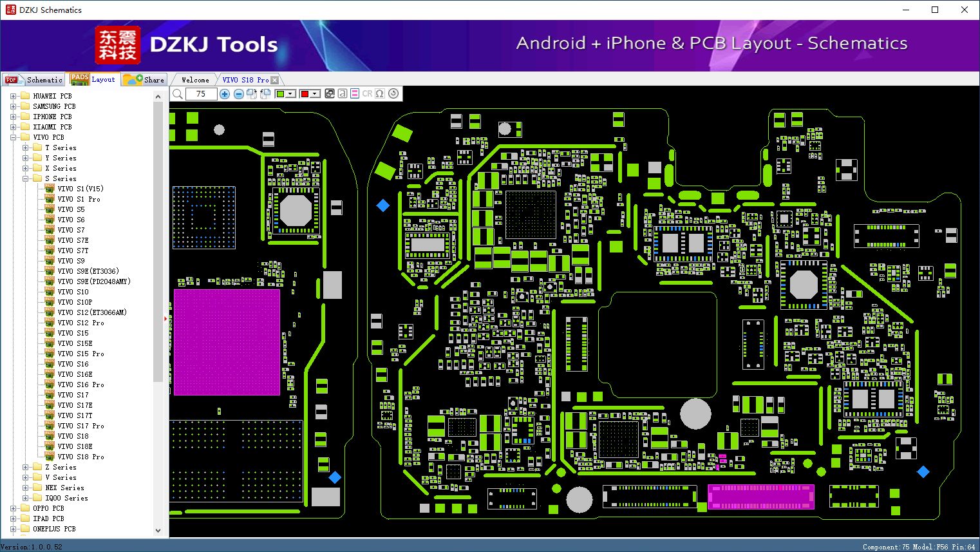Click VIVO S7E file icon
Screen dimensions: 980x552
(x=50, y=240)
